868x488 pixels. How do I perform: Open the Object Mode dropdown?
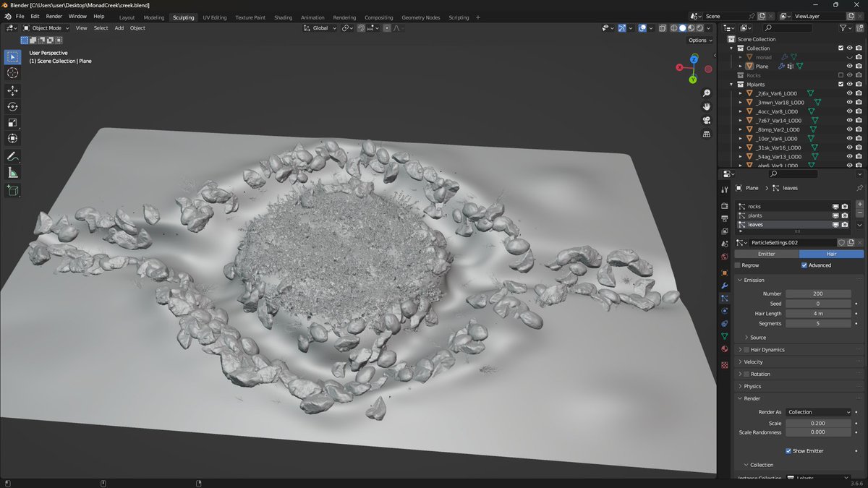(46, 28)
